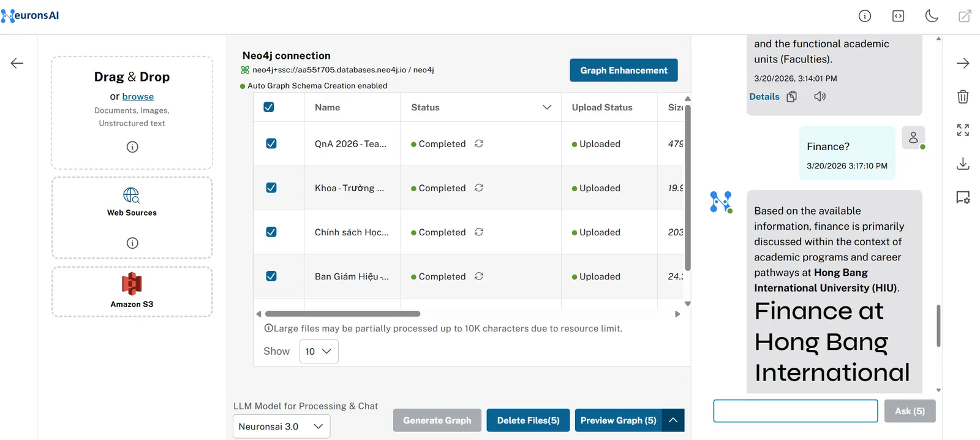Screen dimensions: 980x440
Task: Click the table vertical scrollbar thumb
Action: pos(688,188)
